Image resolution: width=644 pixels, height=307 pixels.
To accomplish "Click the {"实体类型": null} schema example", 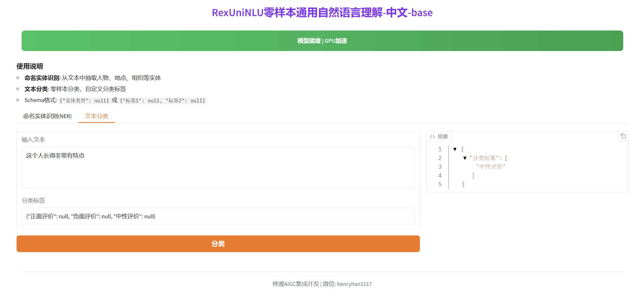I will click(84, 101).
